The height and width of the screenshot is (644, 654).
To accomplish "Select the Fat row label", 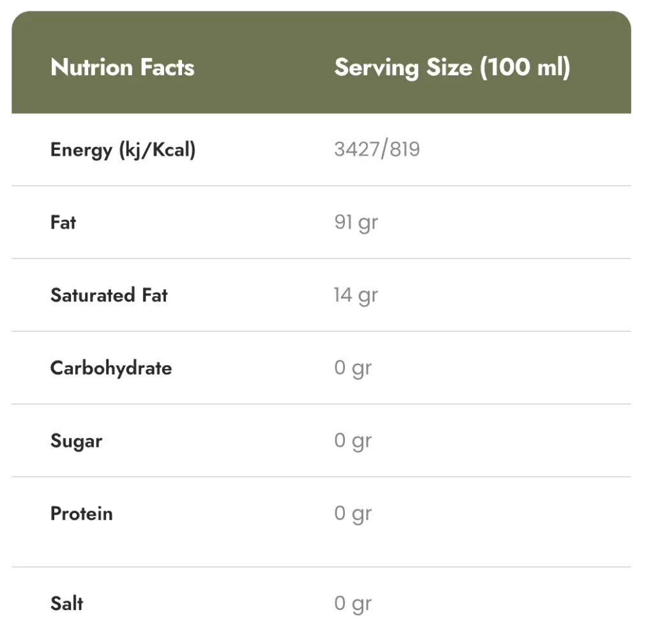I will pyautogui.click(x=63, y=223).
